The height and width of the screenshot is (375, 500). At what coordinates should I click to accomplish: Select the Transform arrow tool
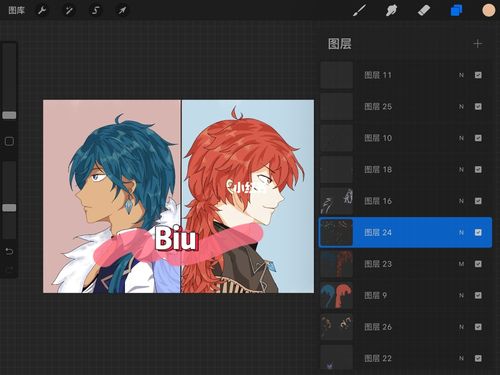pos(122,10)
